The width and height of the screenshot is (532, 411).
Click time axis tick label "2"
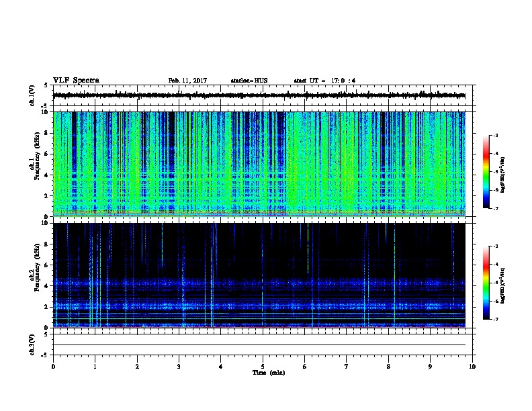tap(137, 367)
